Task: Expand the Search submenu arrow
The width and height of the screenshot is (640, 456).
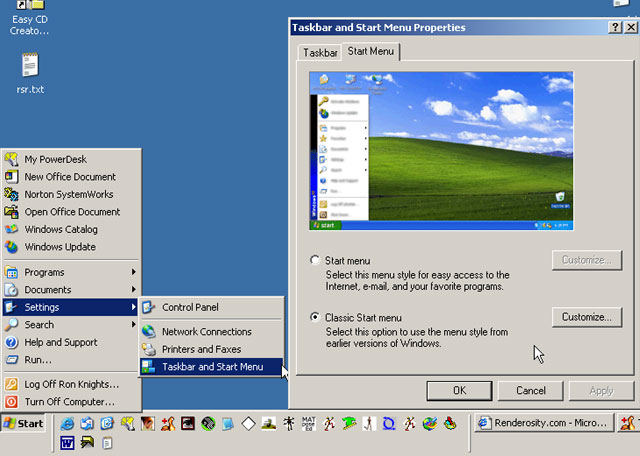Action: point(133,325)
